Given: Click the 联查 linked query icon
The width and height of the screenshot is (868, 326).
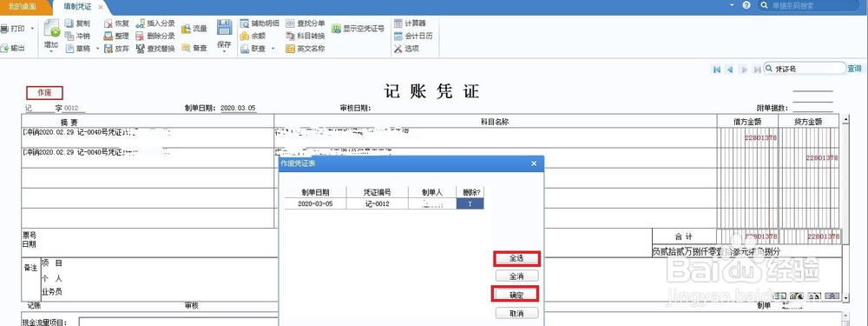Looking at the screenshot, I should [x=244, y=48].
